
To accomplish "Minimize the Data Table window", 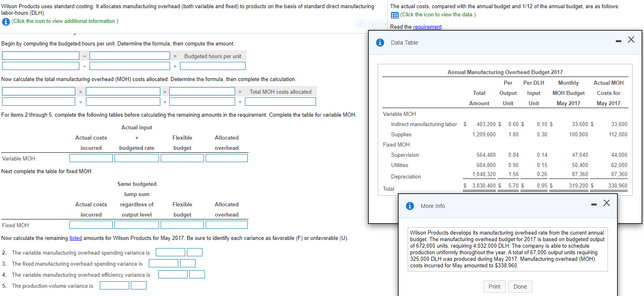I will (x=618, y=41).
